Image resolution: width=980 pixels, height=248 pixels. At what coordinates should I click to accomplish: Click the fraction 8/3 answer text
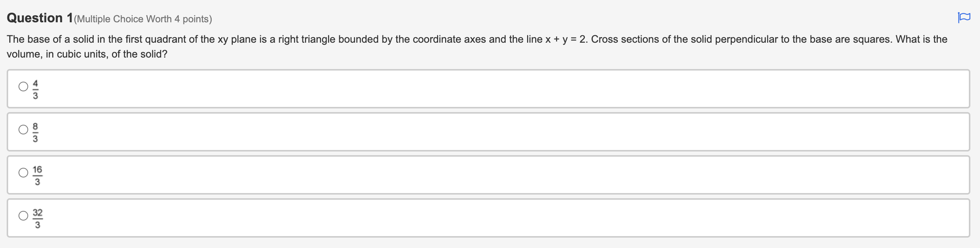[x=35, y=131]
